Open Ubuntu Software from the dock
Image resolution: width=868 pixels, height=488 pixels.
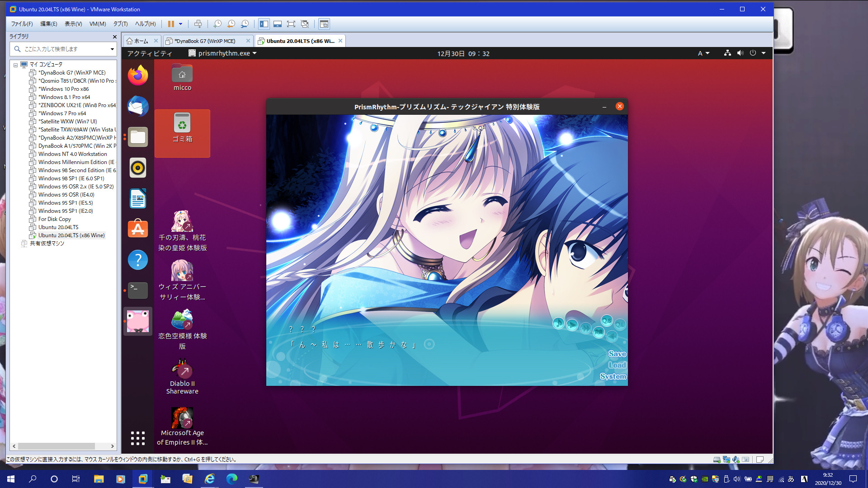tap(138, 229)
